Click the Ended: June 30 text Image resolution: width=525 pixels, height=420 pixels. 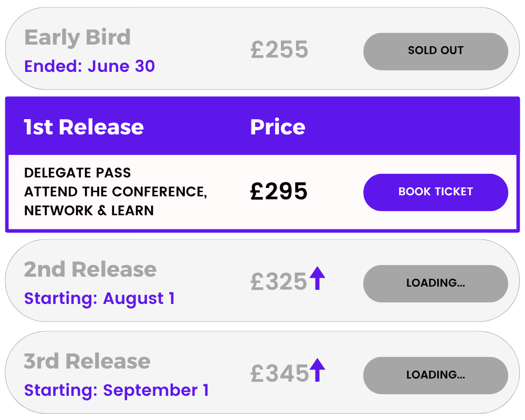click(89, 66)
